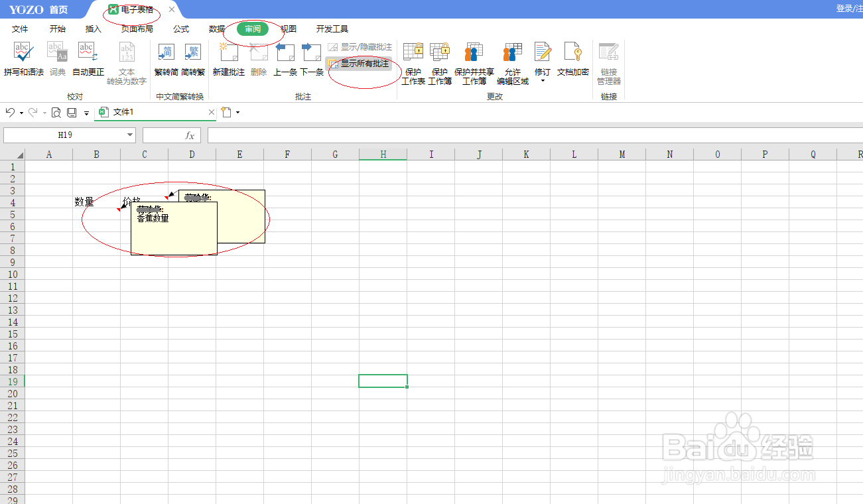Run Spelling and Grammar check (拼写和语法)
Image resolution: width=863 pixels, height=504 pixels.
tap(23, 59)
